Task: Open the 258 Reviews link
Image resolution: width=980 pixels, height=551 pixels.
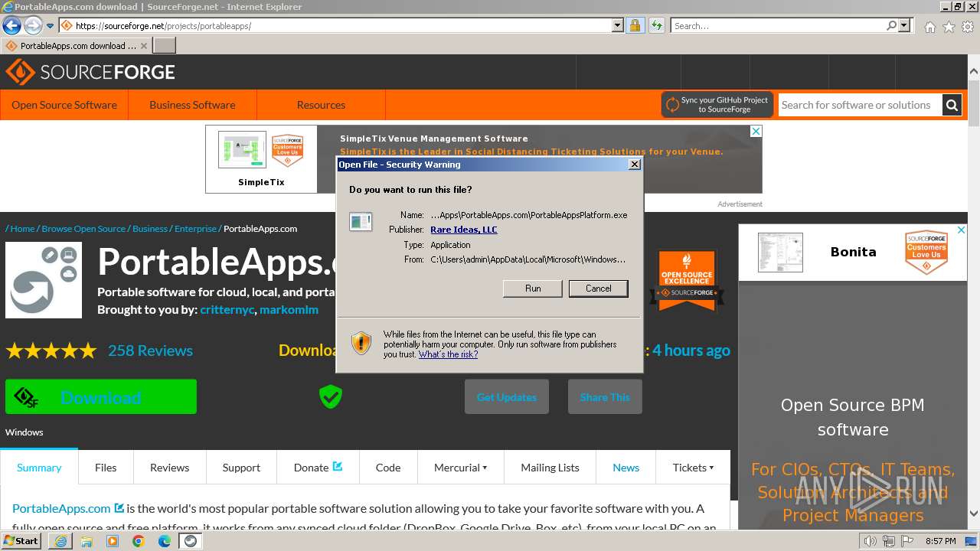Action: (x=150, y=350)
